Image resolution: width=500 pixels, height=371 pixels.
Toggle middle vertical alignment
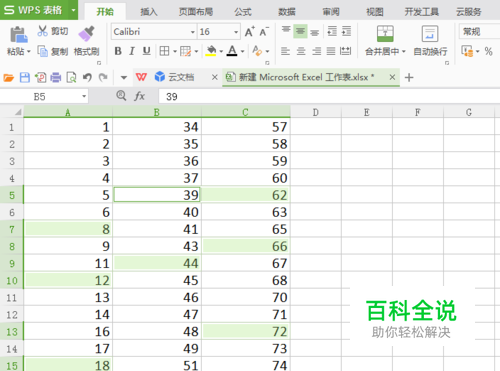tap(300, 32)
